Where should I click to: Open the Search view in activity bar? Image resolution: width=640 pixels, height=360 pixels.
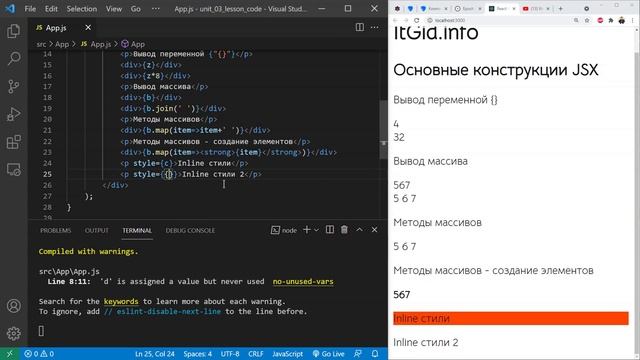(x=13, y=59)
